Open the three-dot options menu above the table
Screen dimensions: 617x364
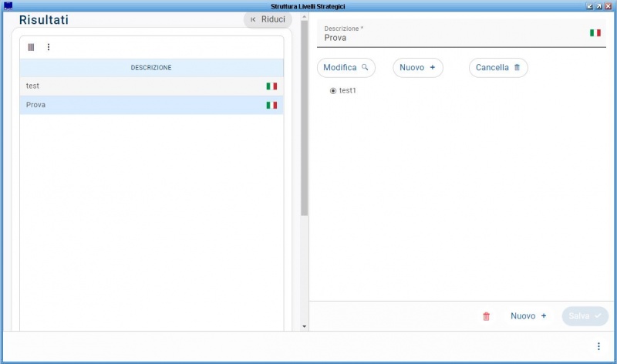[49, 47]
